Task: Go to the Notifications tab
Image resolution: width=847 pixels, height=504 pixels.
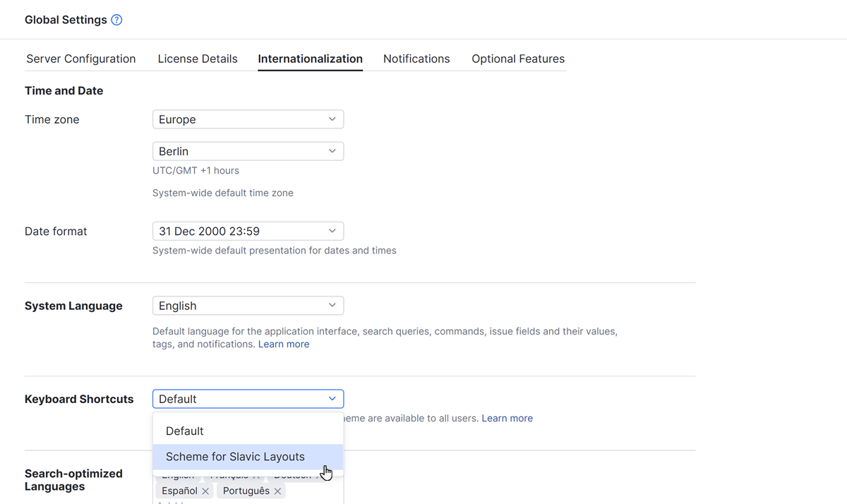Action: [x=416, y=59]
